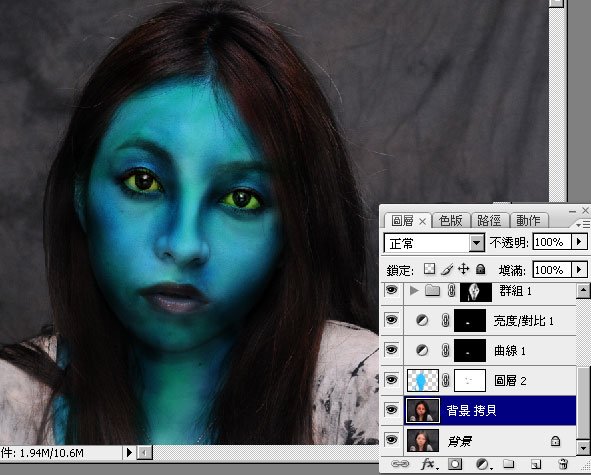The width and height of the screenshot is (591, 475).
Task: Open the layers panel options menu icon
Action: pyautogui.click(x=583, y=225)
